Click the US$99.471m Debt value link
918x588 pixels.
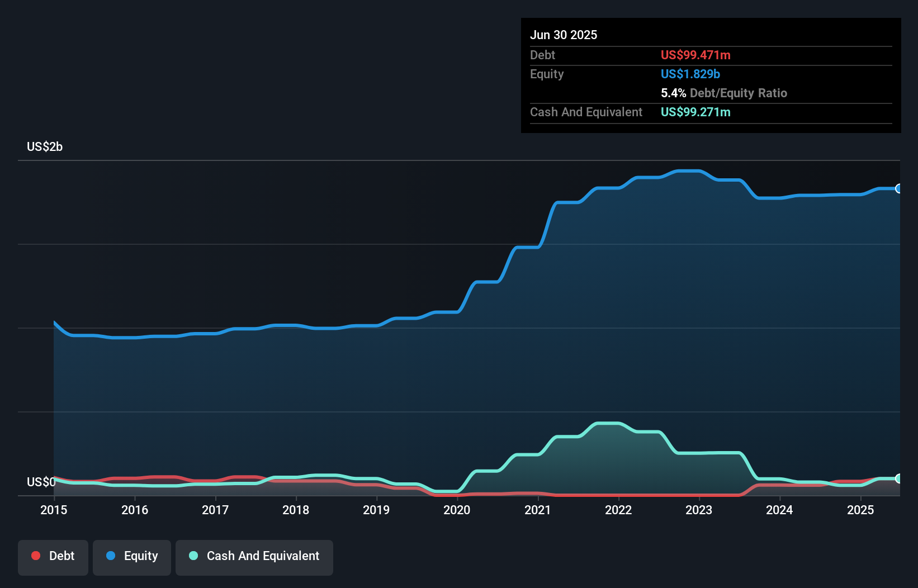(695, 55)
